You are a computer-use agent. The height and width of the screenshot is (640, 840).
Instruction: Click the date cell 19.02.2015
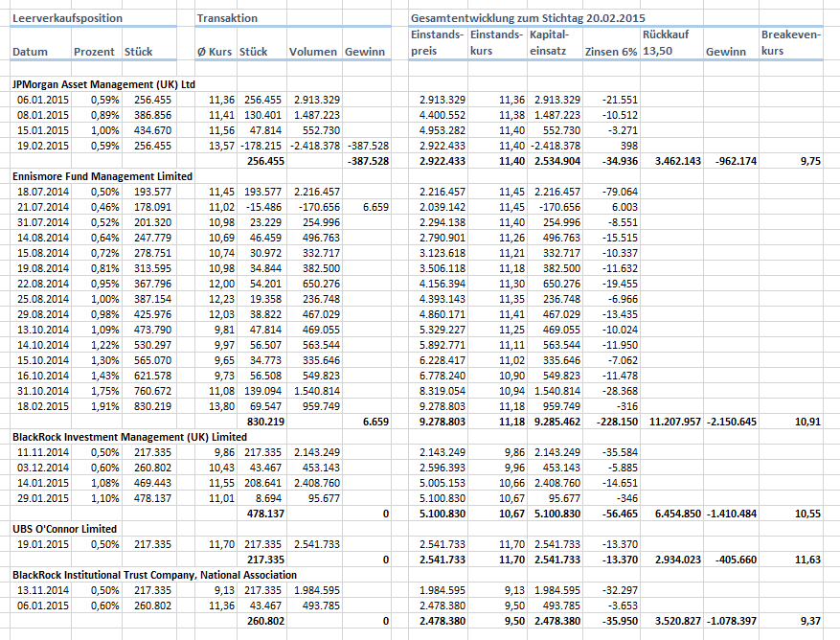pyautogui.click(x=43, y=146)
